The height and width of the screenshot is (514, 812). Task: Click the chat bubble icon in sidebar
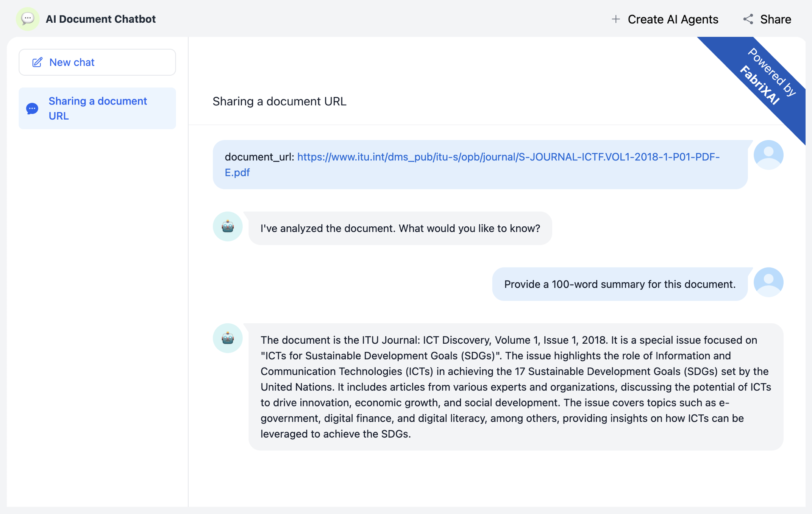32,109
